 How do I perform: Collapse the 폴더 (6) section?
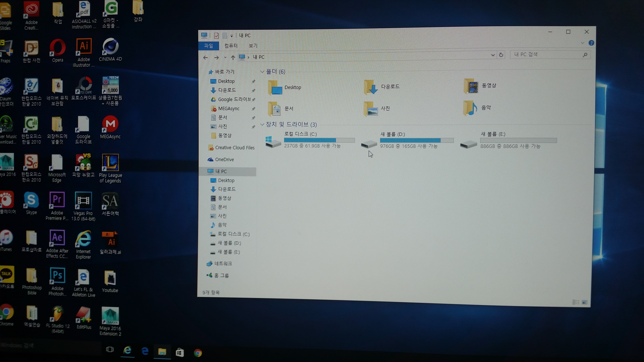point(262,72)
